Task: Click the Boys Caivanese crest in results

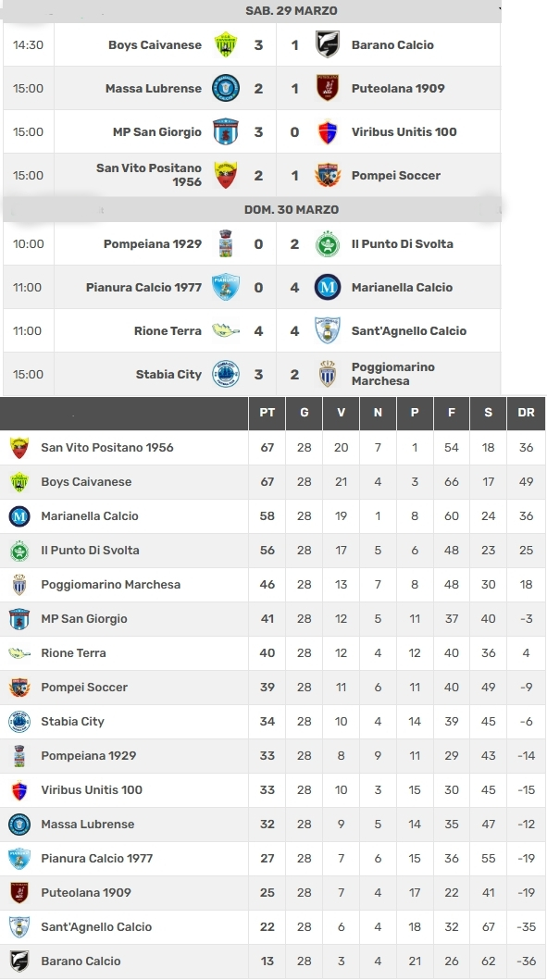Action: pyautogui.click(x=225, y=45)
